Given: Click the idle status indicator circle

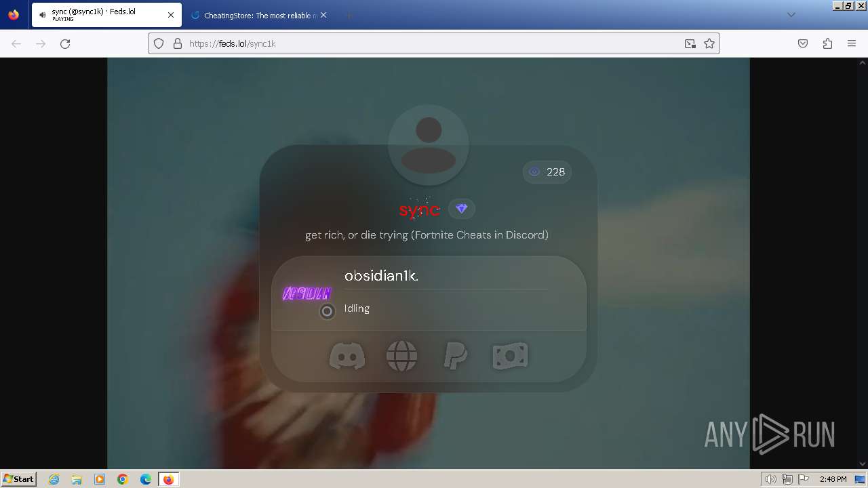Looking at the screenshot, I should [x=327, y=311].
